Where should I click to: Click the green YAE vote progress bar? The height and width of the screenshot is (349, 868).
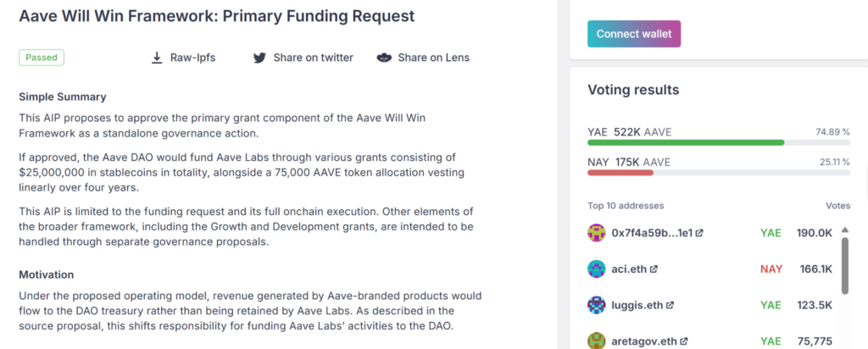686,142
